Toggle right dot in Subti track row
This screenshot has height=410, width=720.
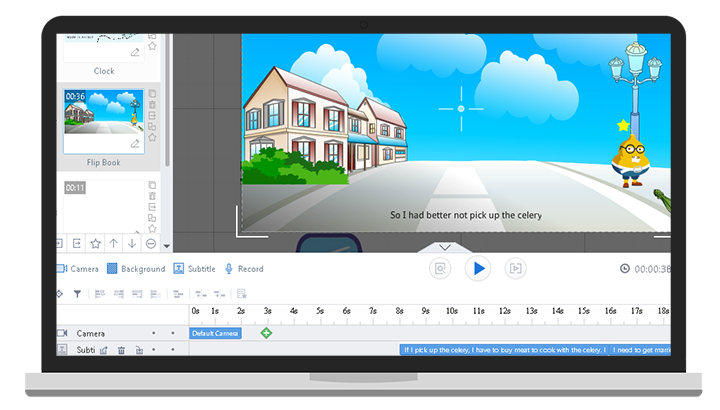tap(173, 350)
